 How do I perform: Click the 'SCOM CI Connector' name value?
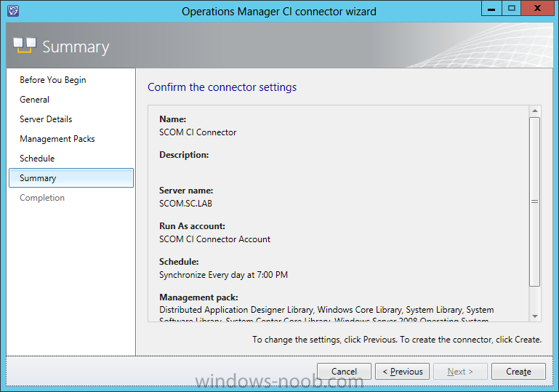click(198, 132)
